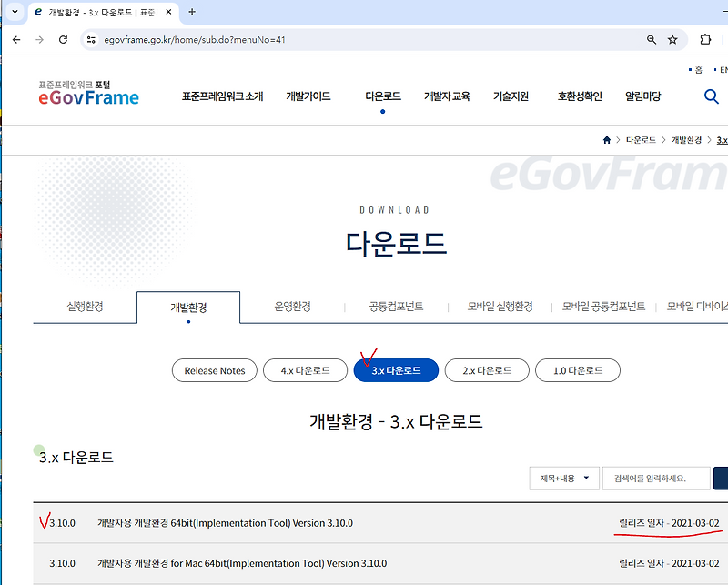Open the 4.x 다운로드 section button
Screen dimensions: 728x585
coord(305,370)
